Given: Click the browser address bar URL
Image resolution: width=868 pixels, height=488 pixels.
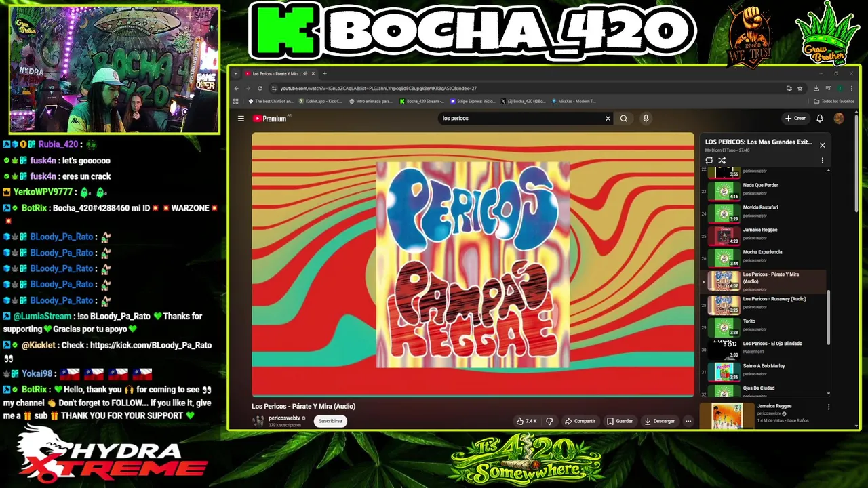Looking at the screenshot, I should (x=378, y=89).
